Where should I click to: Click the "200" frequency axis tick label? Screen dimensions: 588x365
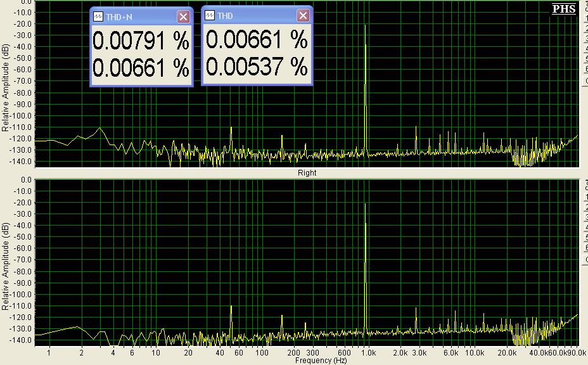(293, 353)
